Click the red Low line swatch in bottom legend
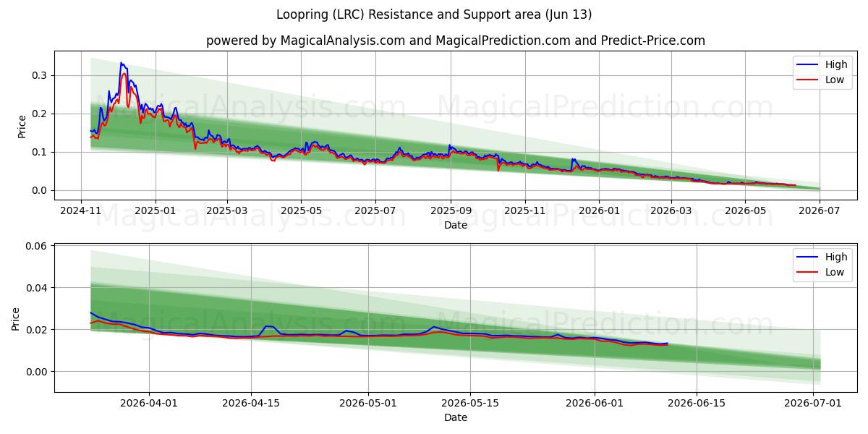 point(807,273)
